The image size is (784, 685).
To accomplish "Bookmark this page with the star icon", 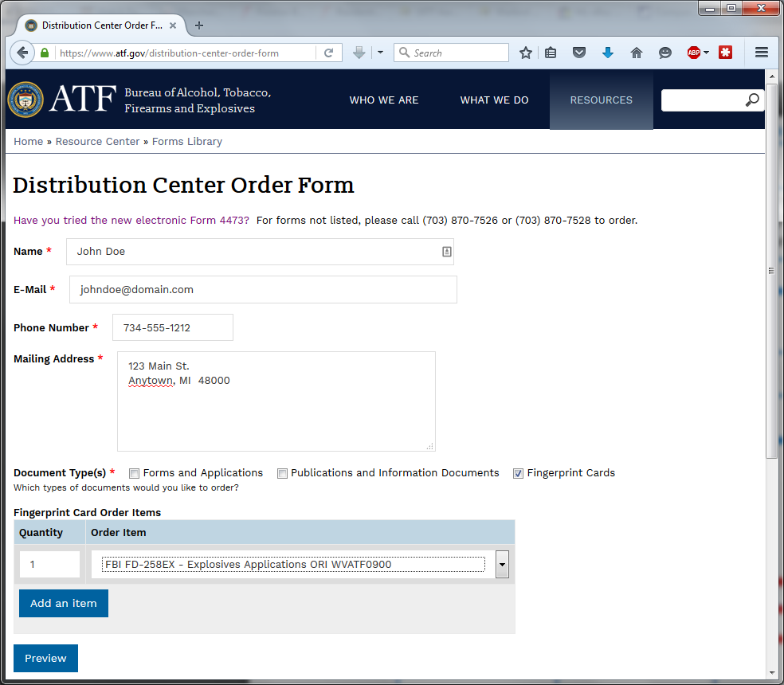I will coord(526,53).
